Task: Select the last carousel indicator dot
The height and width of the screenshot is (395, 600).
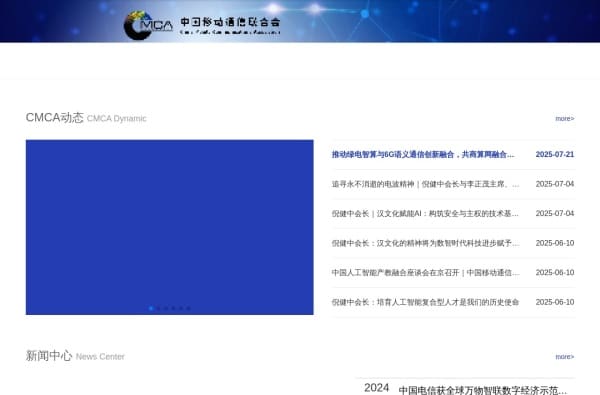Action: (188, 308)
